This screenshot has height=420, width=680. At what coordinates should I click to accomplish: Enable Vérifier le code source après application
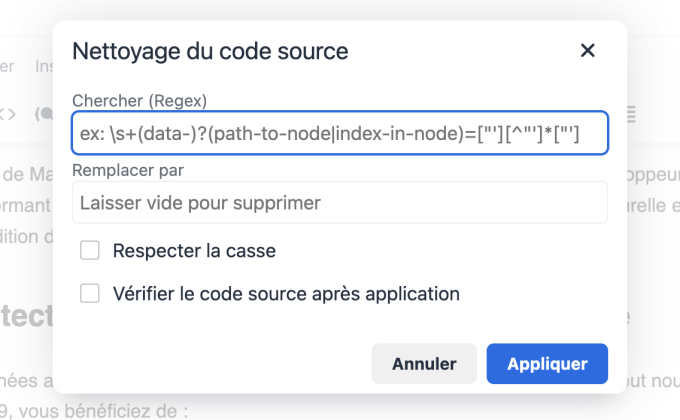(x=90, y=293)
